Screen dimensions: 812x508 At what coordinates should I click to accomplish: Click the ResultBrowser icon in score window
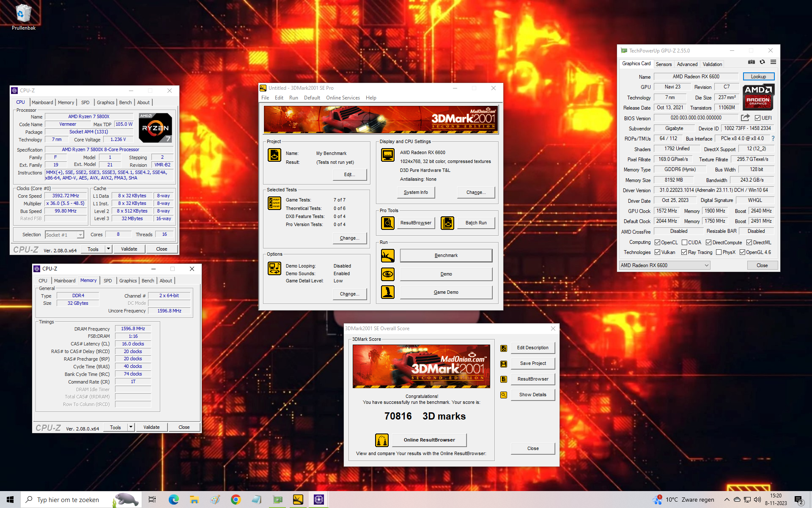pos(504,379)
